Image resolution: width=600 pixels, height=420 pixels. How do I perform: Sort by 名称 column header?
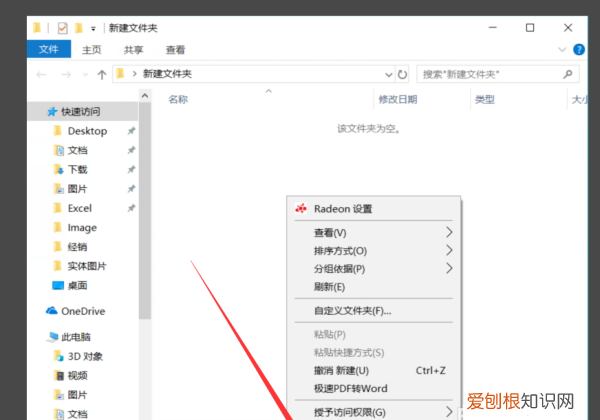click(x=178, y=99)
